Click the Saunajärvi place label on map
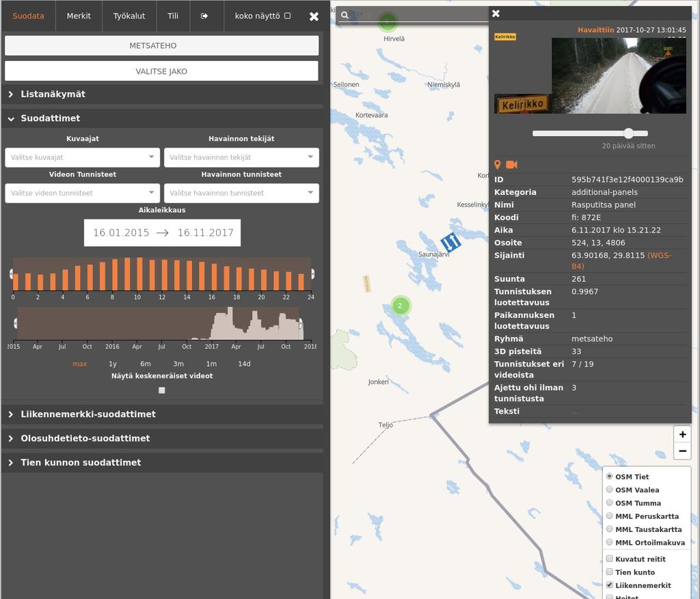This screenshot has width=700, height=599. (433, 254)
